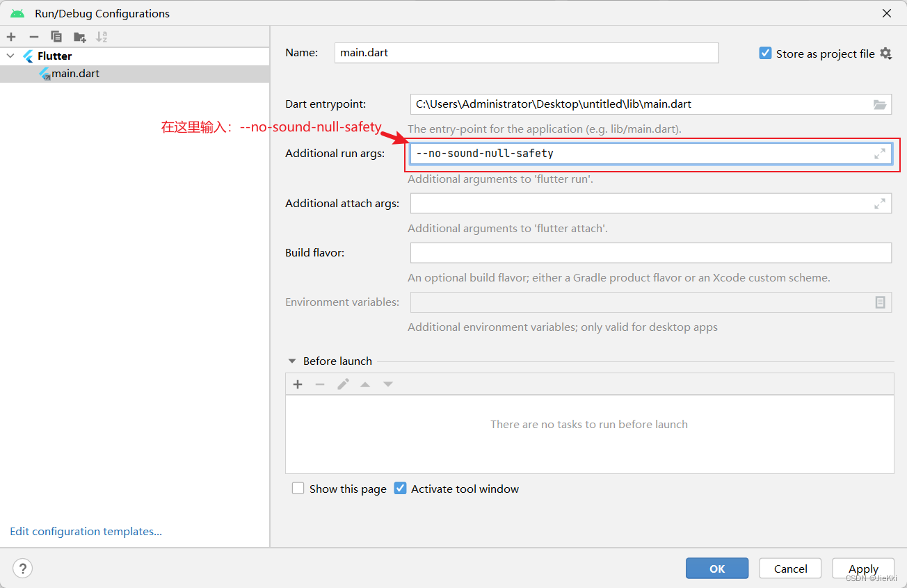Open project file storage settings gear
Screen dimensions: 907x588
click(x=885, y=53)
